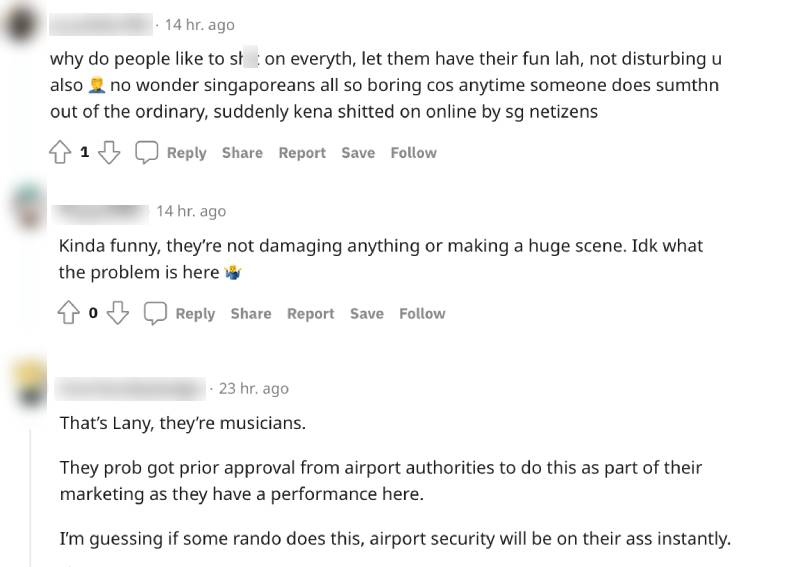The width and height of the screenshot is (800, 567).
Task: Share the 'Kinda funny' comment
Action: pyautogui.click(x=251, y=313)
